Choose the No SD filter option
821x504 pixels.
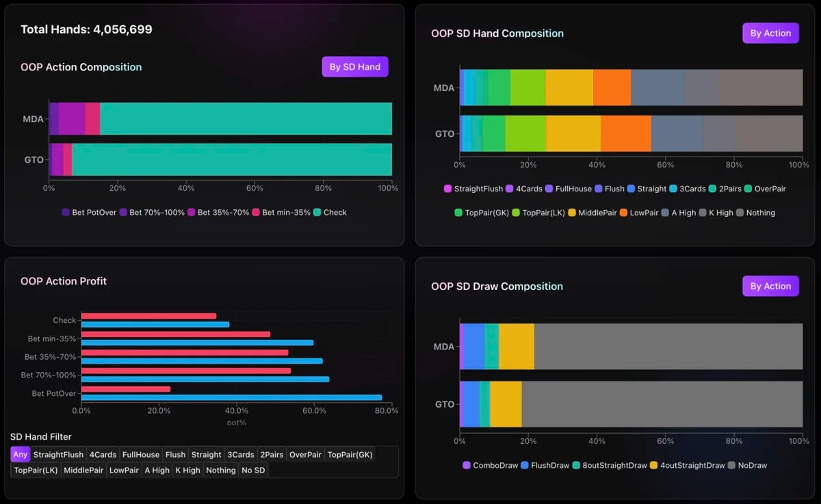pyautogui.click(x=254, y=470)
